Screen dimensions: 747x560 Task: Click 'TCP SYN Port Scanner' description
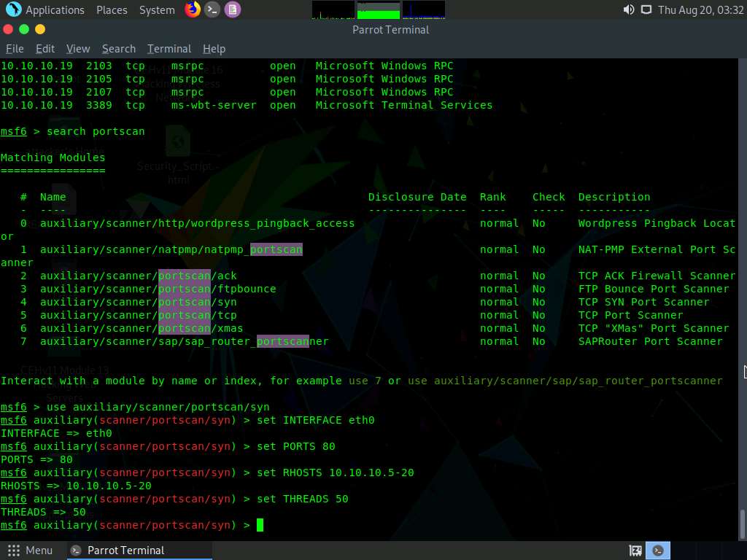point(643,303)
